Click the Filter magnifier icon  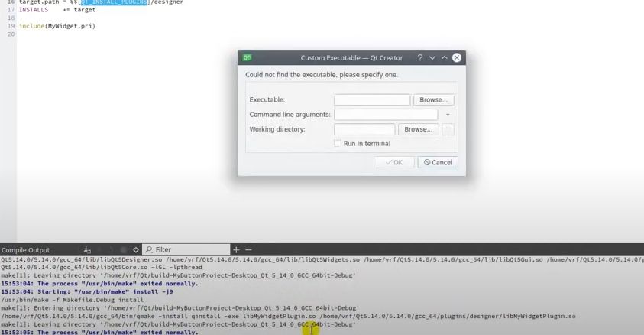[x=149, y=249]
